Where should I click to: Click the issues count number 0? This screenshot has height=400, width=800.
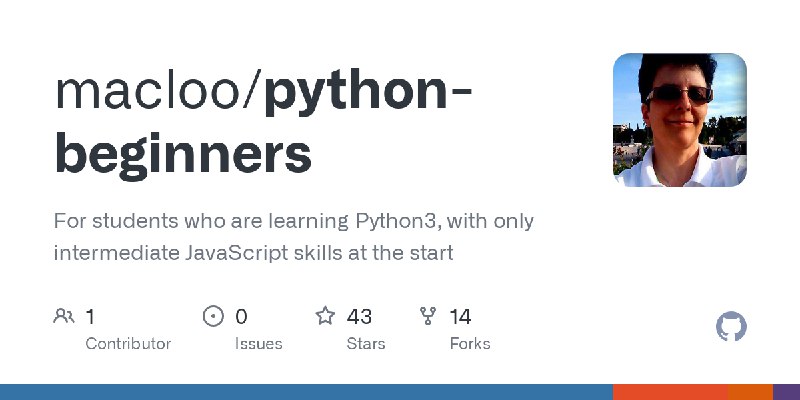[241, 317]
